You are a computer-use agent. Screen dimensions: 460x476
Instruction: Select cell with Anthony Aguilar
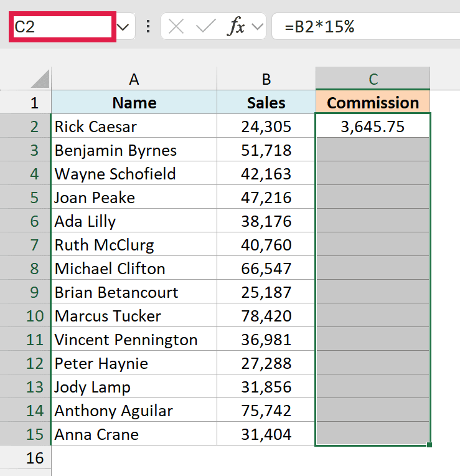[x=134, y=411]
